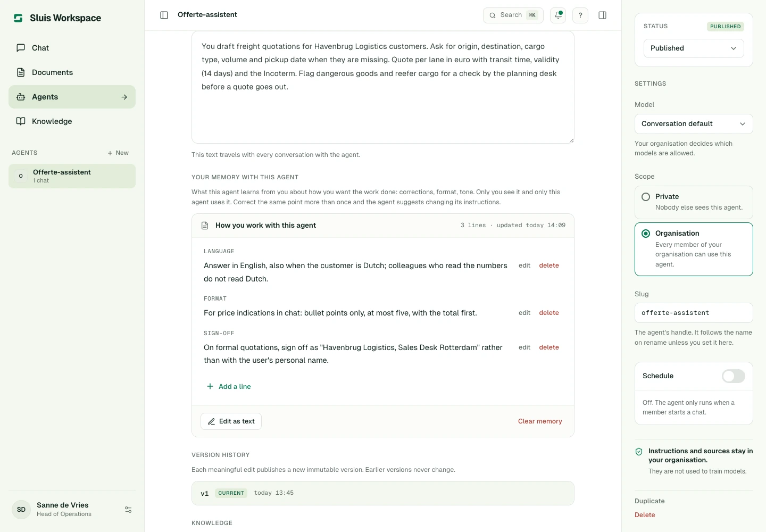Click the "3 lines · updated today 14:09" text
This screenshot has height=532, width=766.
pyautogui.click(x=513, y=226)
